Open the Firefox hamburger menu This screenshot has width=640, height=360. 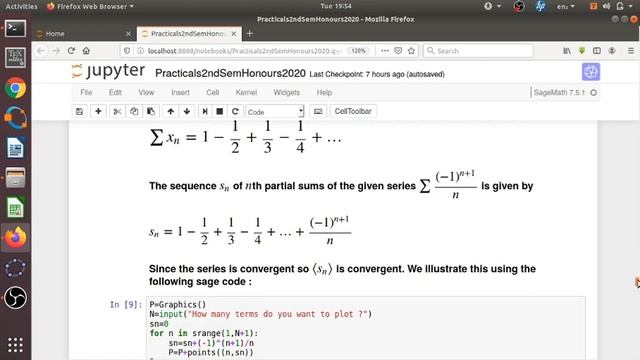[x=631, y=51]
